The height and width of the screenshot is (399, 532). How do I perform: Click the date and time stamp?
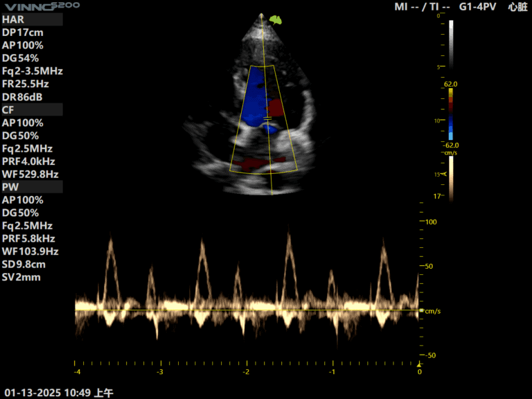(x=59, y=393)
